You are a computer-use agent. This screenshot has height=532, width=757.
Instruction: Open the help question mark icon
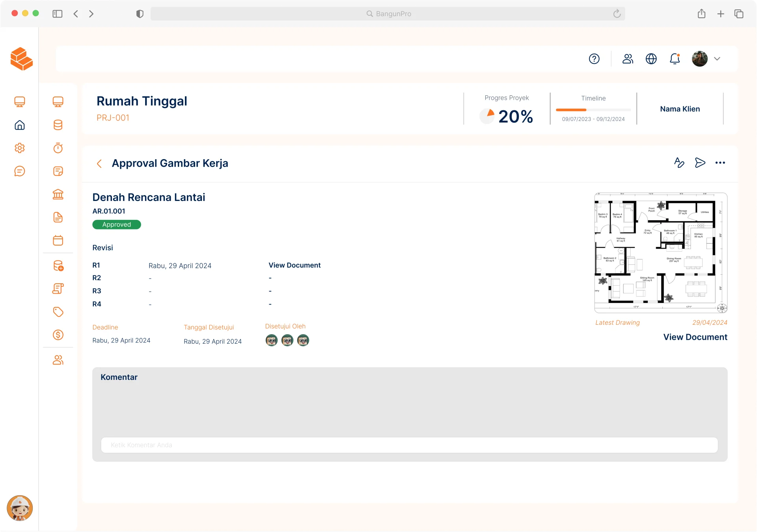[x=594, y=59]
